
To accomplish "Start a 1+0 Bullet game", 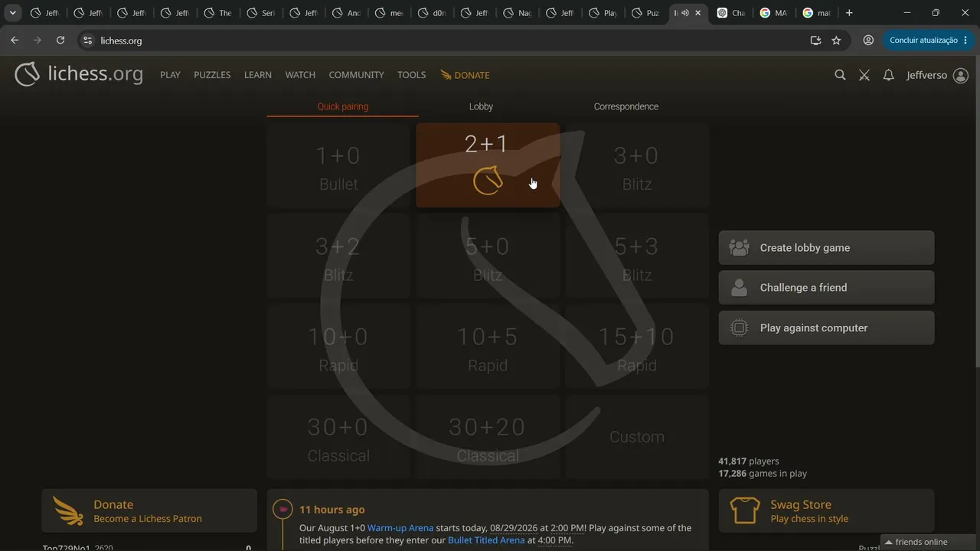I will (x=338, y=165).
